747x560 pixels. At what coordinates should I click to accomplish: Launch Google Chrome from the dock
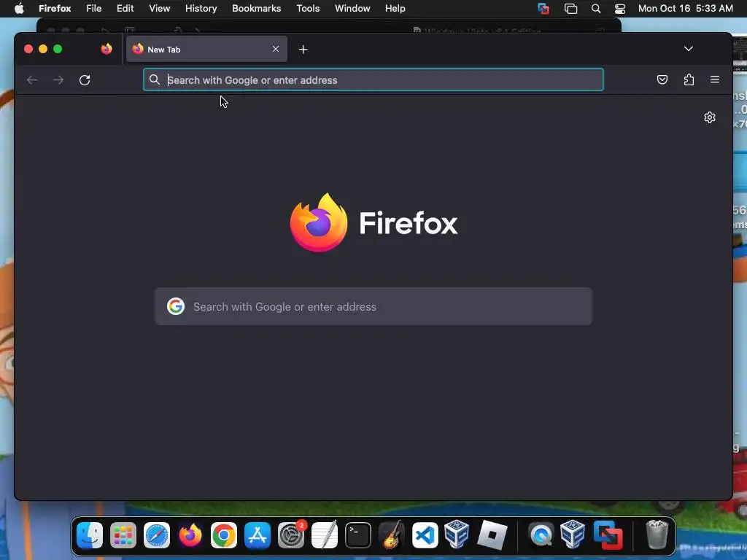(x=224, y=535)
